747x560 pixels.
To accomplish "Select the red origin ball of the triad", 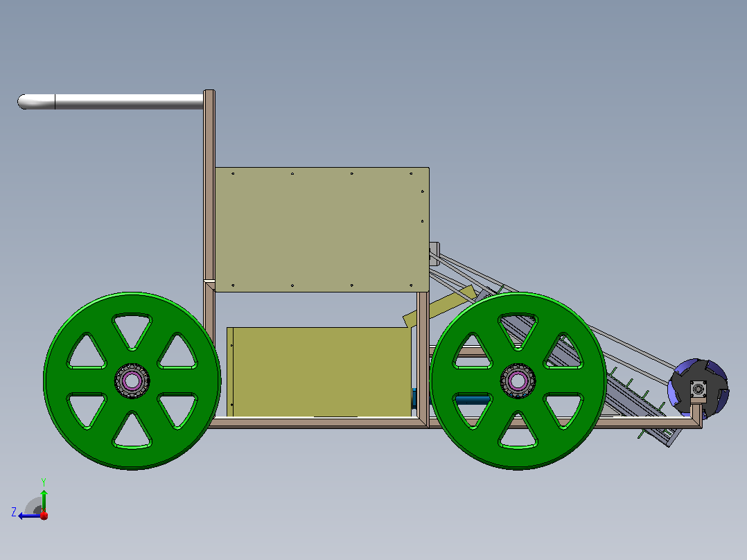I will coord(44,515).
